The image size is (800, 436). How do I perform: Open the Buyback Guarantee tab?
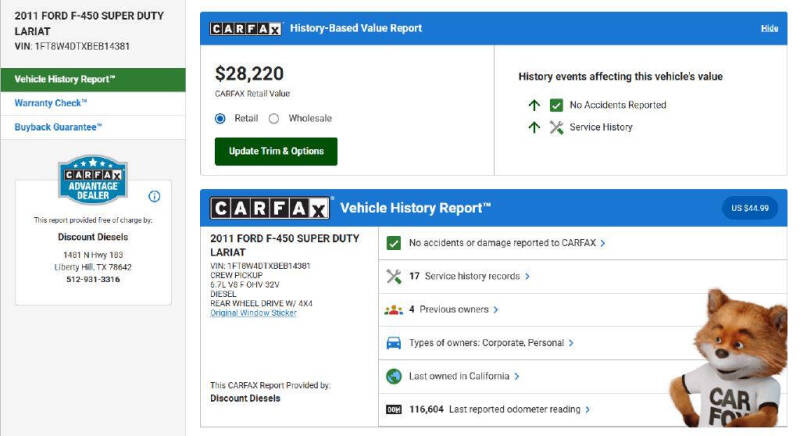coord(58,127)
